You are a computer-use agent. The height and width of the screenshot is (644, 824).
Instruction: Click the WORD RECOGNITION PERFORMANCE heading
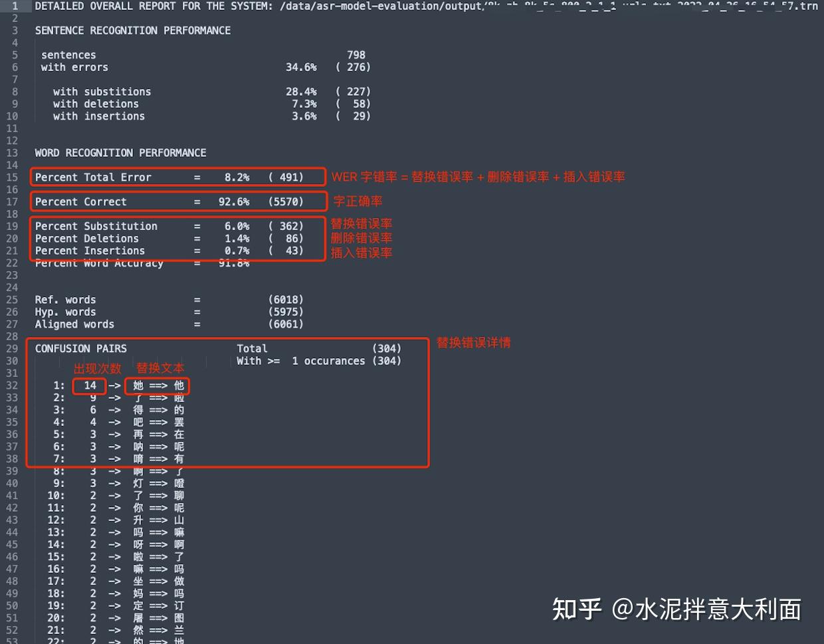click(x=120, y=152)
